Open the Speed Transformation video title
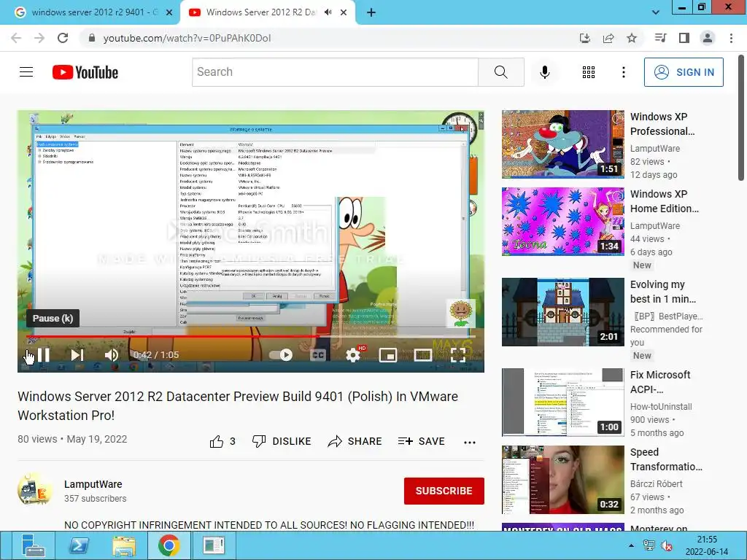This screenshot has height=560, width=747. [x=666, y=459]
